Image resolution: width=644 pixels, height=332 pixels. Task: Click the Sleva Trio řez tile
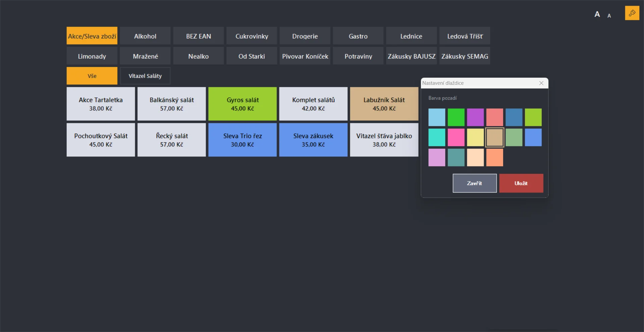[x=243, y=140]
